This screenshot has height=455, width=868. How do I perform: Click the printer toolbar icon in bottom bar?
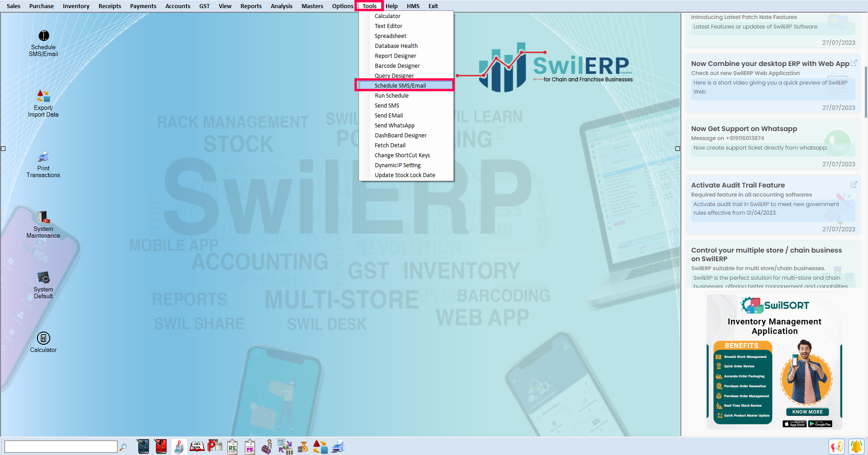(x=338, y=446)
